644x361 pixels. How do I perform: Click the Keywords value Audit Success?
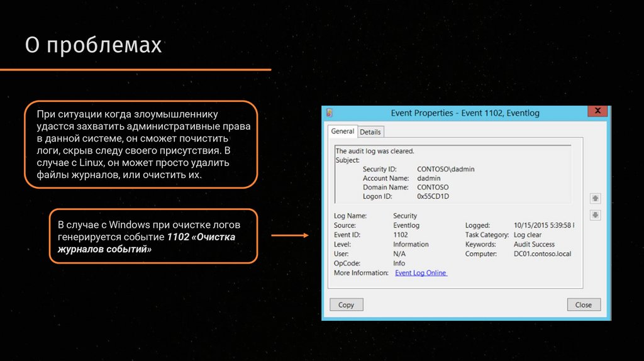pos(534,245)
